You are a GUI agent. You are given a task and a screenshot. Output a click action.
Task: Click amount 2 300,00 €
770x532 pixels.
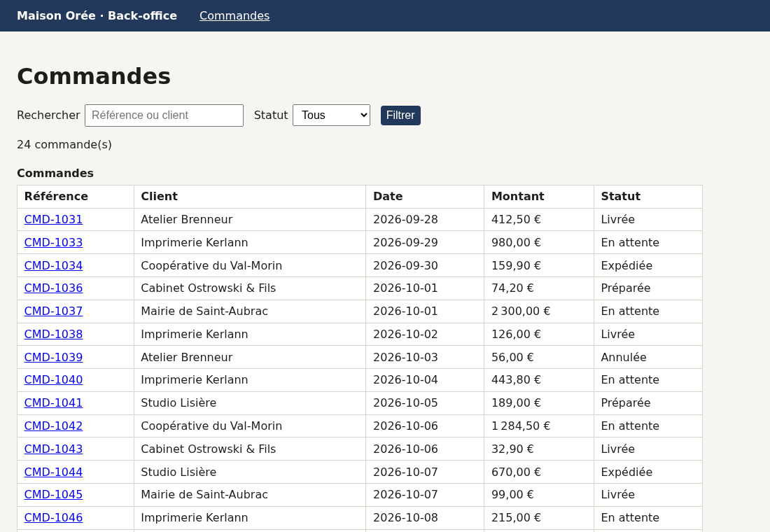[521, 311]
